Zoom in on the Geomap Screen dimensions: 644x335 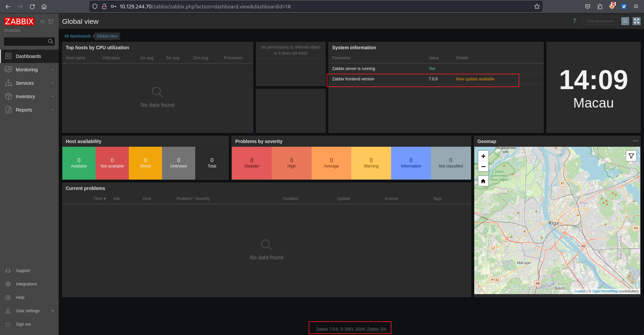(x=483, y=156)
